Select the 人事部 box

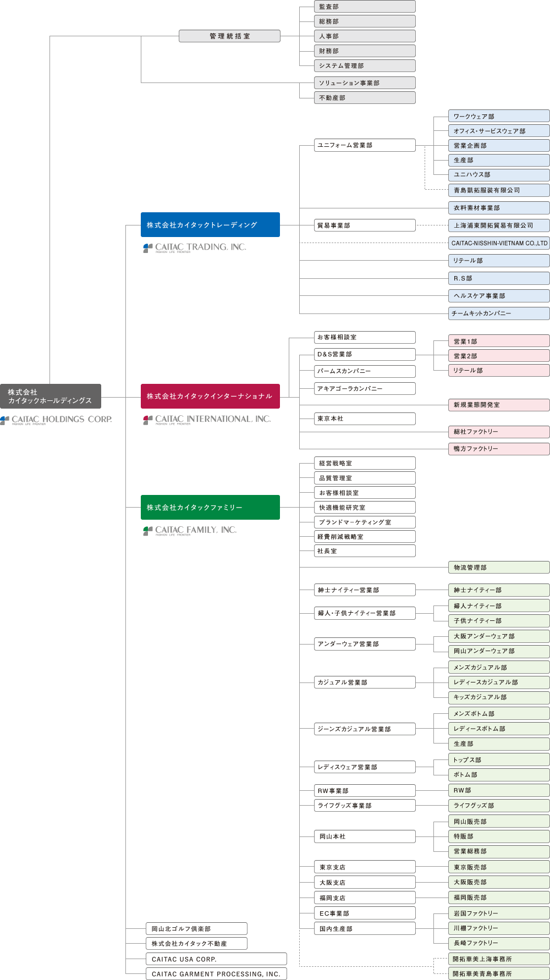[365, 36]
